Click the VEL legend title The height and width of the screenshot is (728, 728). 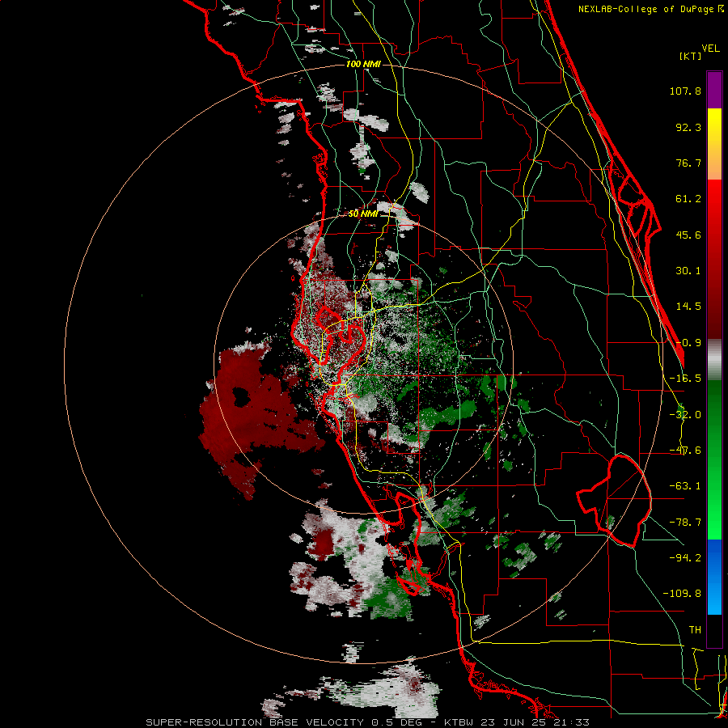click(710, 49)
